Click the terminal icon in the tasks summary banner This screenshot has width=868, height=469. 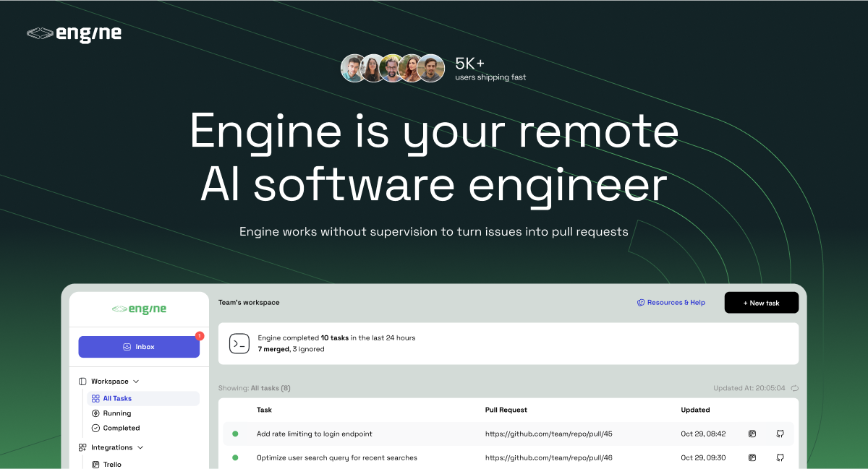239,343
